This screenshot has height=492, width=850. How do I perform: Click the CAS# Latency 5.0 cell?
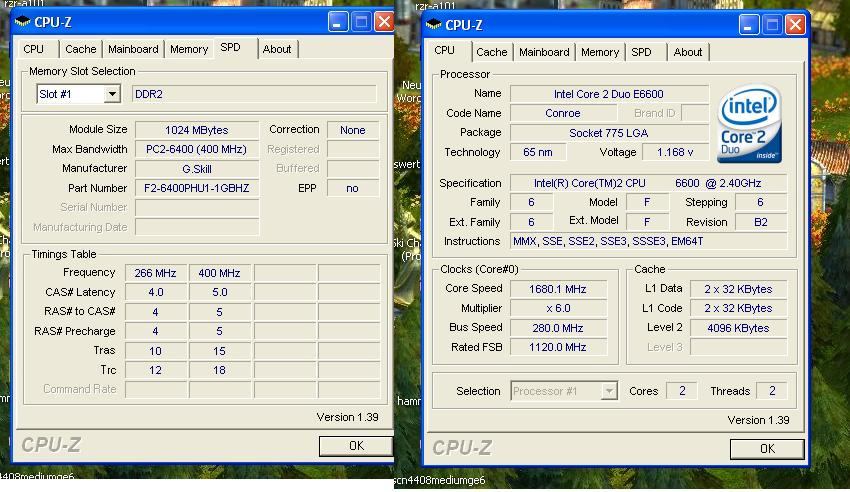pos(220,292)
